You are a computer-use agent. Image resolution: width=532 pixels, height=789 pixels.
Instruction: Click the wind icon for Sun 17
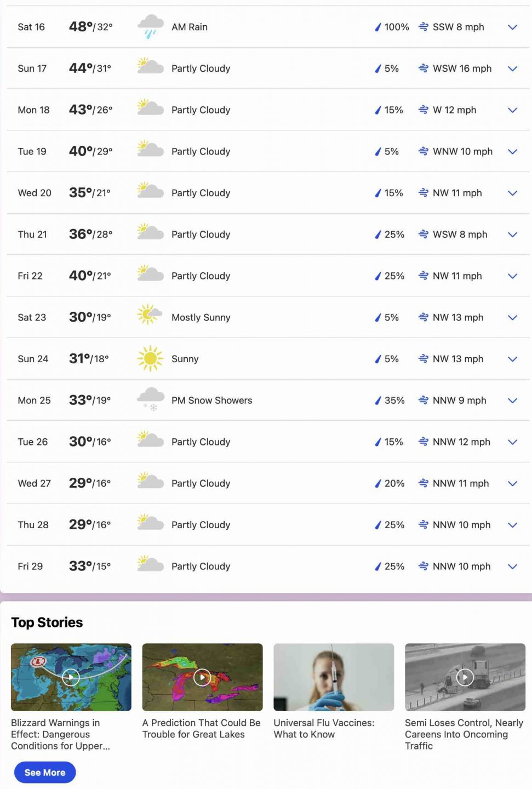point(423,68)
